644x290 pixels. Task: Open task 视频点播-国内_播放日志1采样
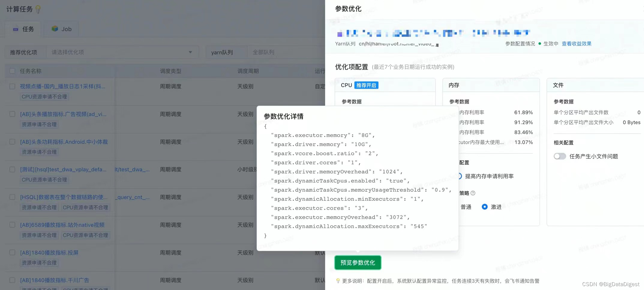63,86
